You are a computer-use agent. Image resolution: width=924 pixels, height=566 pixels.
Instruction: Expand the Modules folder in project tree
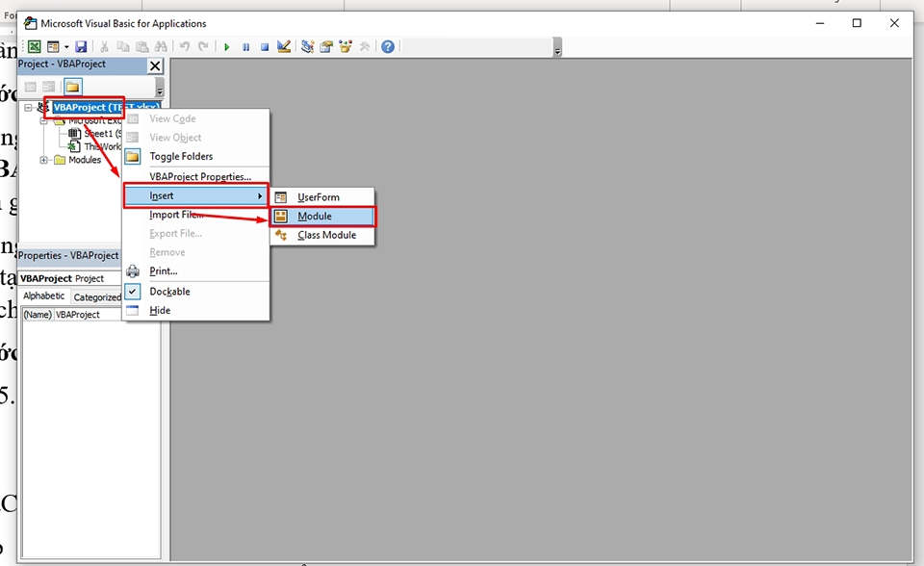(x=43, y=160)
